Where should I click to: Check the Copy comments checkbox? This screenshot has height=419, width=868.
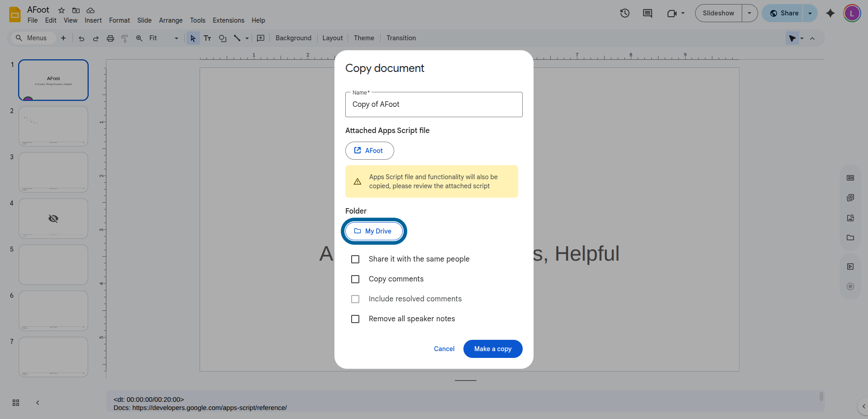pyautogui.click(x=355, y=279)
